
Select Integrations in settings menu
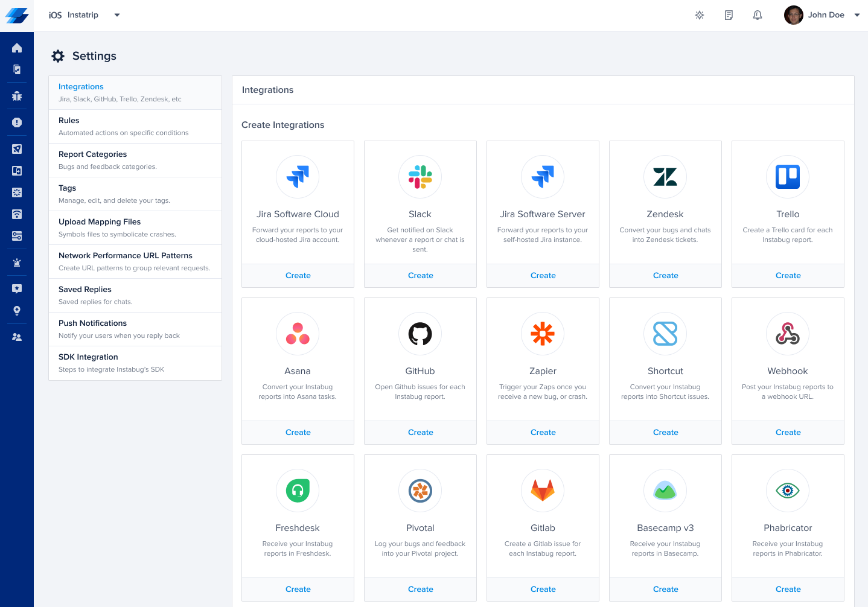(x=135, y=93)
